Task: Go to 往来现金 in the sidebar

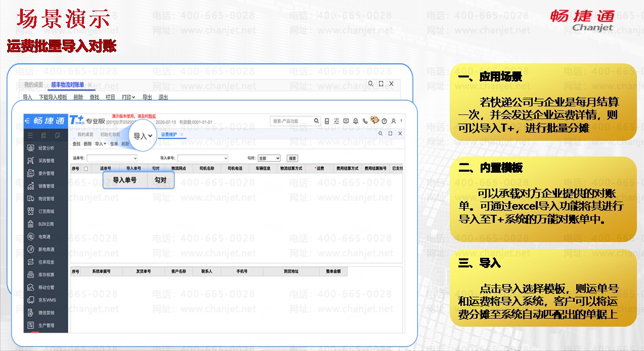Action: [41, 262]
